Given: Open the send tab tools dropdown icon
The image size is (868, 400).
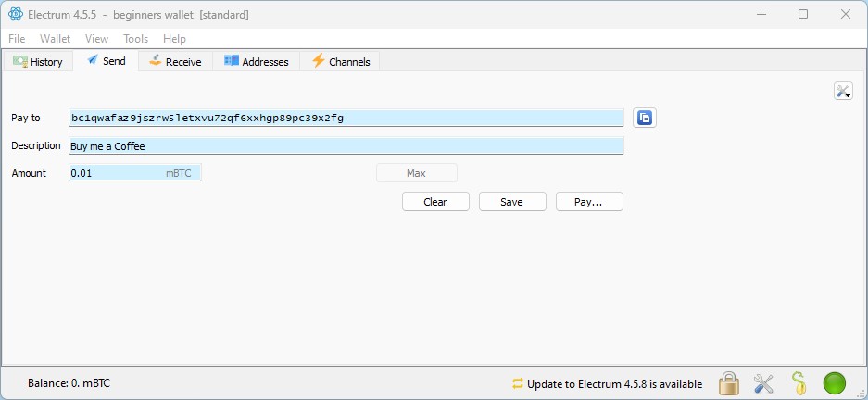Looking at the screenshot, I should 842,91.
